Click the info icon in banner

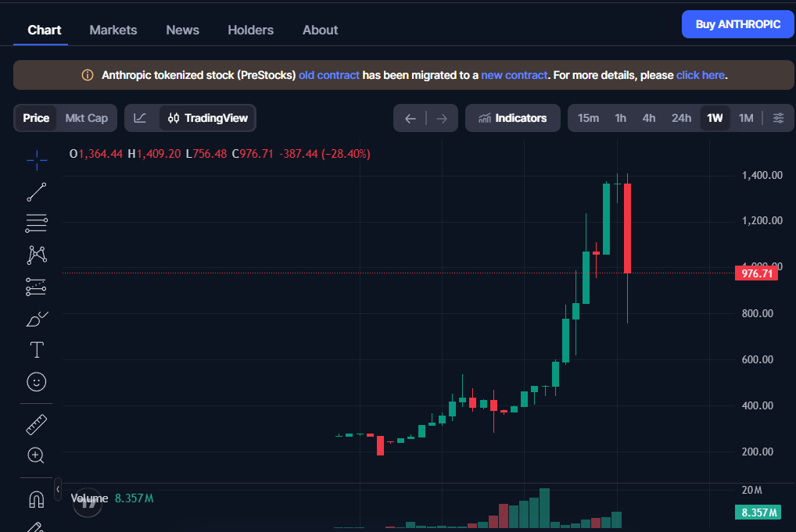pos(88,75)
